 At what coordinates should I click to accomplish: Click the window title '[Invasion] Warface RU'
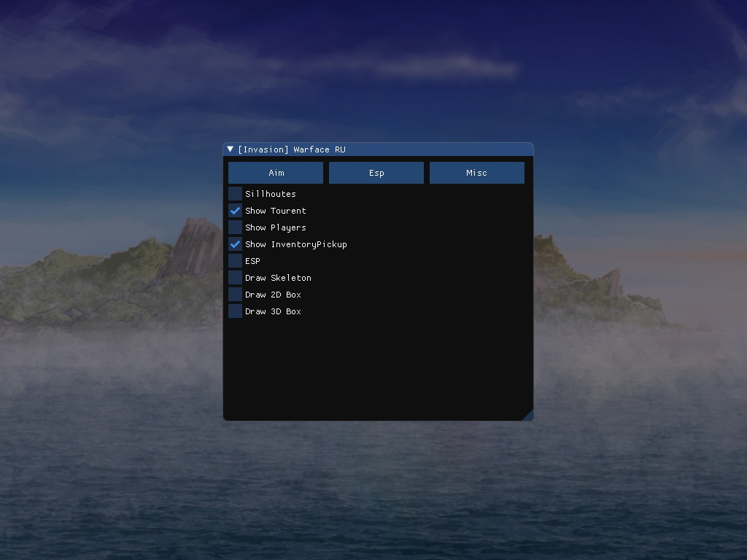[292, 149]
